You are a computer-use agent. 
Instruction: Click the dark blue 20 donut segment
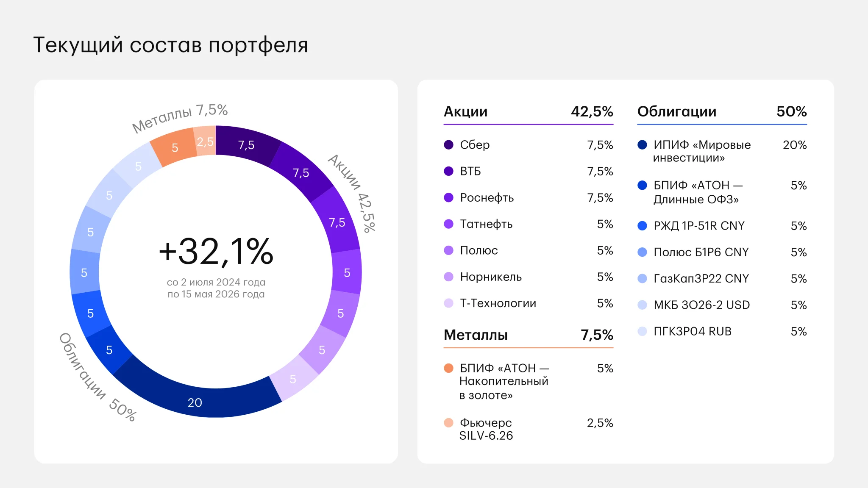[195, 402]
